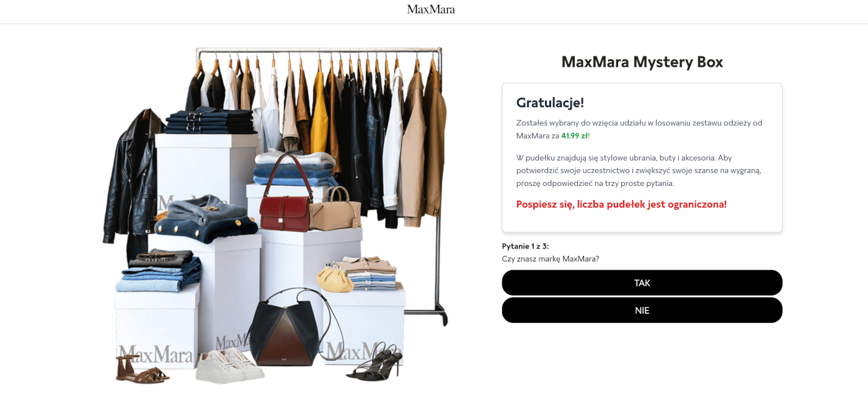The image size is (868, 412).
Task: Click the red 'Pospiesz się' warning text
Action: (x=621, y=204)
